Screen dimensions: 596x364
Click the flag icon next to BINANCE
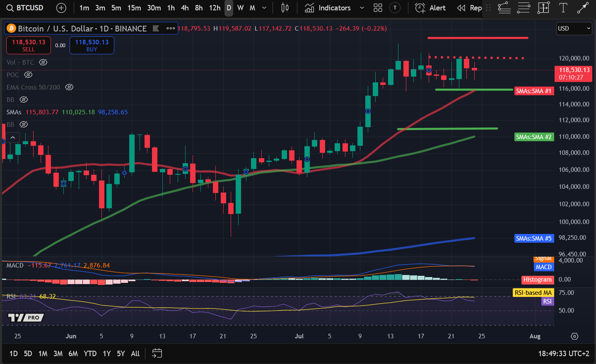[x=156, y=29]
